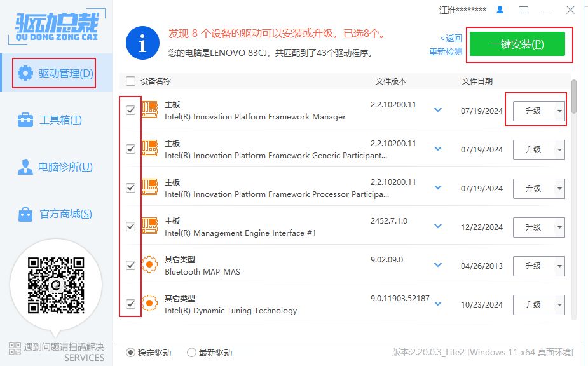Click the user account profile icon
Screen dimensions: 588x366
click(x=500, y=10)
